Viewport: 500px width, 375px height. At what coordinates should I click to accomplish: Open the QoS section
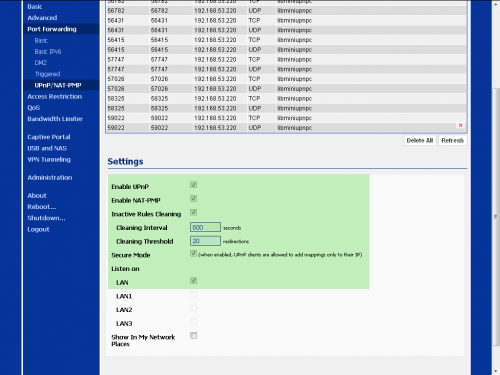34,108
